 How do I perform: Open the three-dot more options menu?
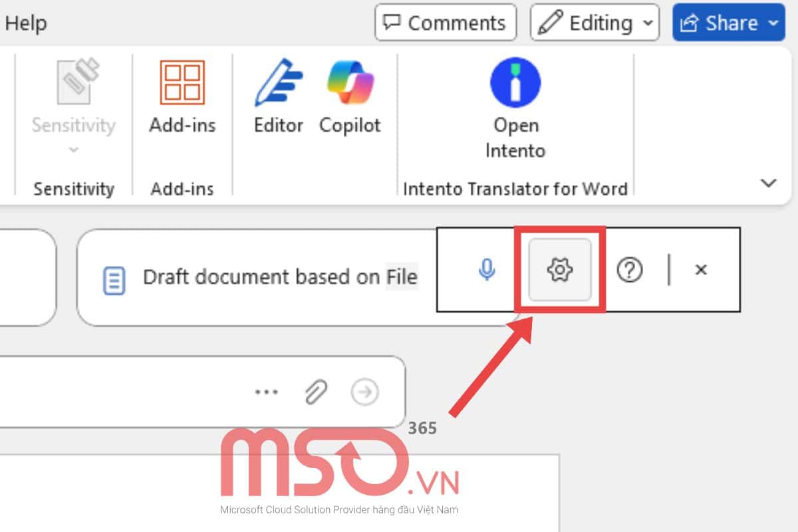[267, 392]
